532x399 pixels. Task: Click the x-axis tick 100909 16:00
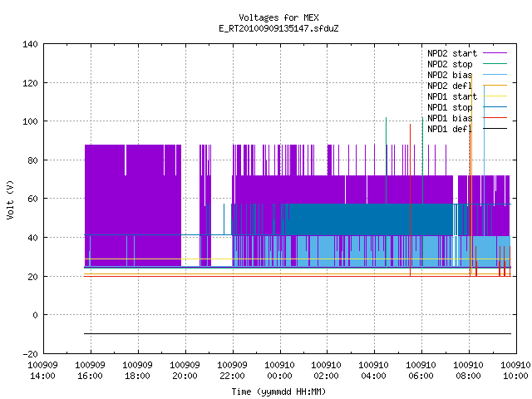point(91,371)
